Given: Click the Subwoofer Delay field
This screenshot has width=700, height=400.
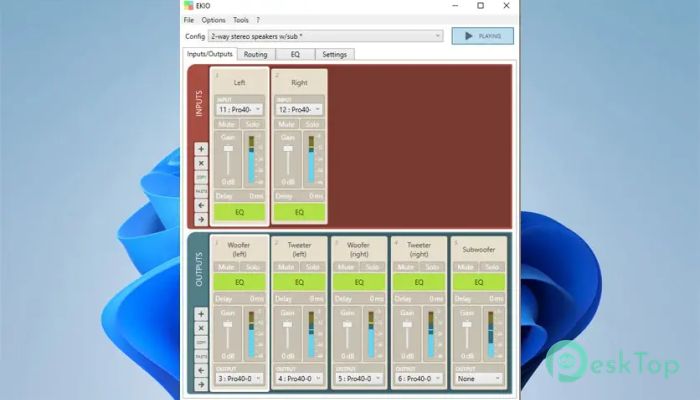Looking at the screenshot, I should click(x=479, y=299).
